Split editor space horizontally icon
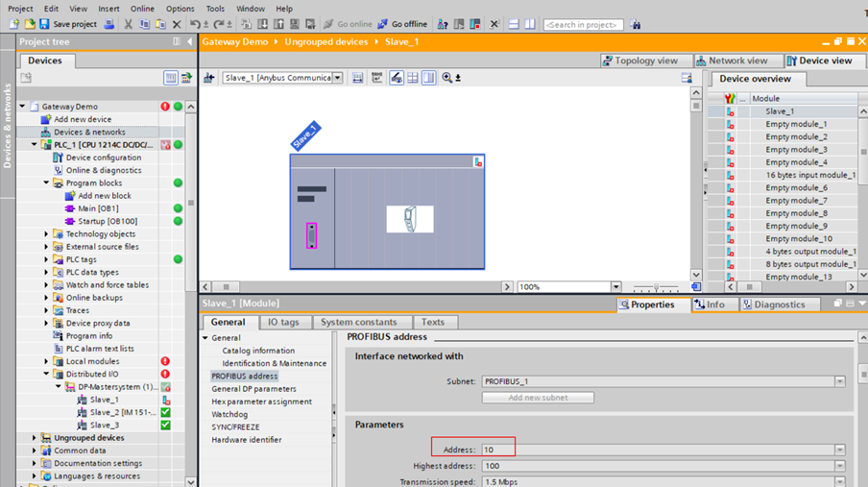Image resolution: width=868 pixels, height=487 pixels. click(x=514, y=24)
